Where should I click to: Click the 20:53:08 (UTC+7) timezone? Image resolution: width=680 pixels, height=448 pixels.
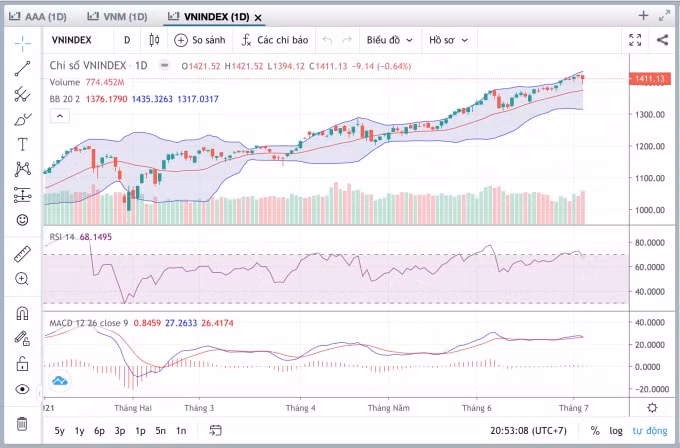(528, 431)
